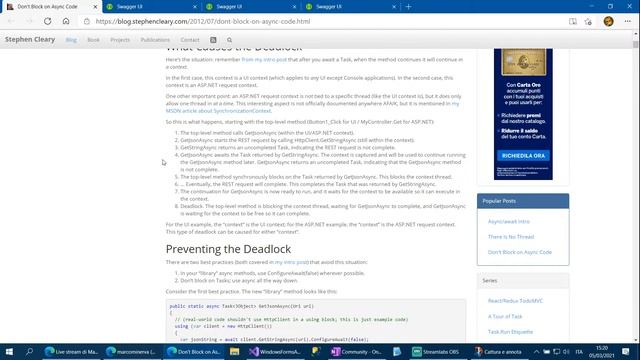This screenshot has width=640, height=360.
Task: Open the Windows Start menu
Action: pyautogui.click(x=9, y=351)
